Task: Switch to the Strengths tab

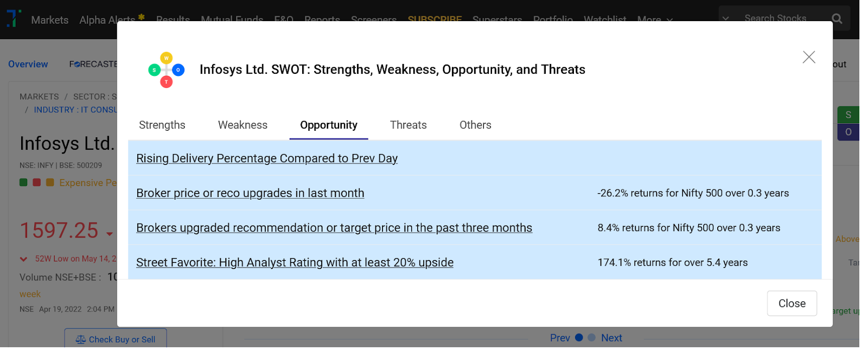Action: [x=162, y=125]
